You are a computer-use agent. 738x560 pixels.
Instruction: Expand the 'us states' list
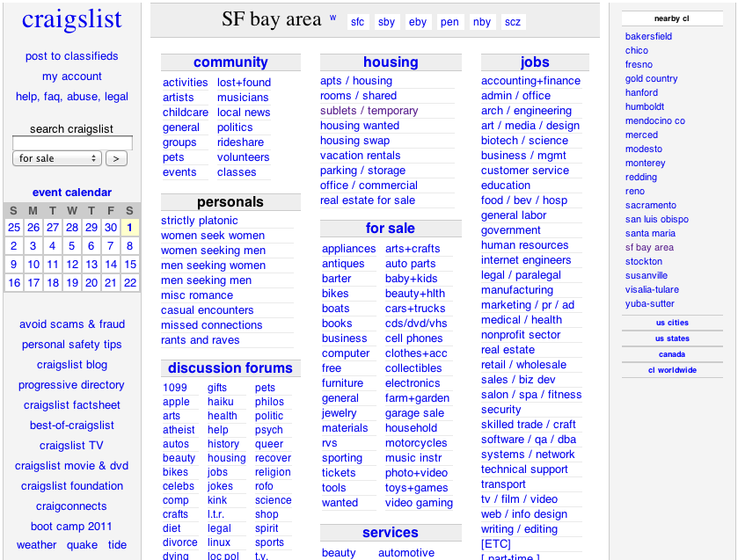[672, 338]
